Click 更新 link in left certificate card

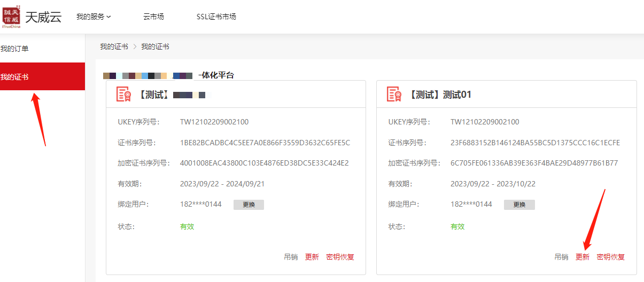point(312,257)
